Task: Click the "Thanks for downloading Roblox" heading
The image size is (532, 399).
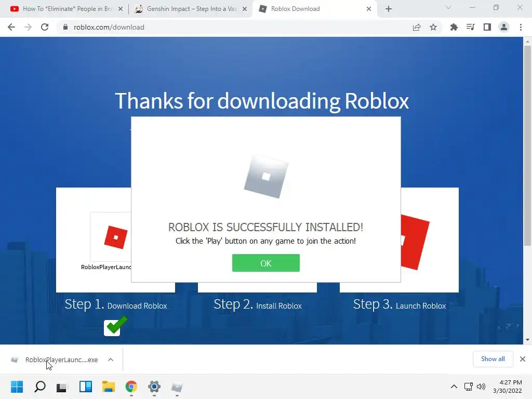Action: pos(262,101)
